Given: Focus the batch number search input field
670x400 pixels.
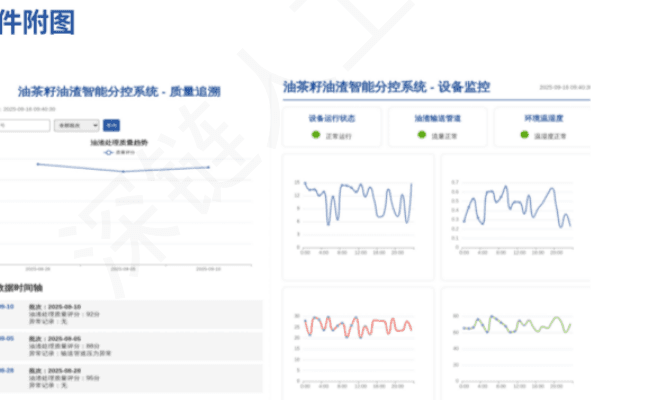Looking at the screenshot, I should pyautogui.click(x=24, y=125).
